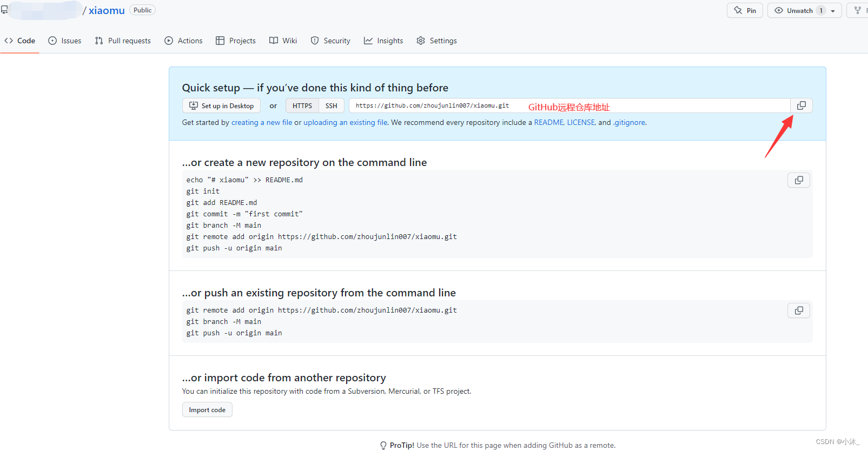The height and width of the screenshot is (450, 868).
Task: Click the create new repository heading
Action: (x=304, y=162)
